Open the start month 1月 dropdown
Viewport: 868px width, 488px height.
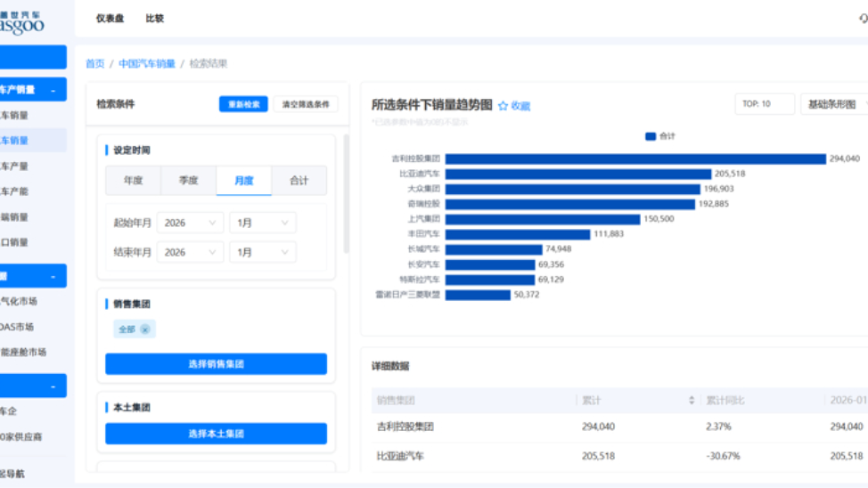(x=262, y=223)
